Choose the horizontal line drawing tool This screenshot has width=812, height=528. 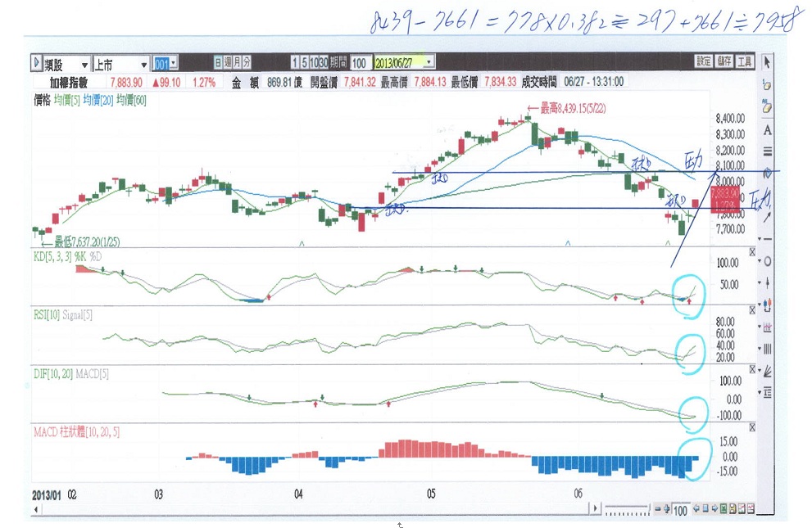(x=768, y=239)
